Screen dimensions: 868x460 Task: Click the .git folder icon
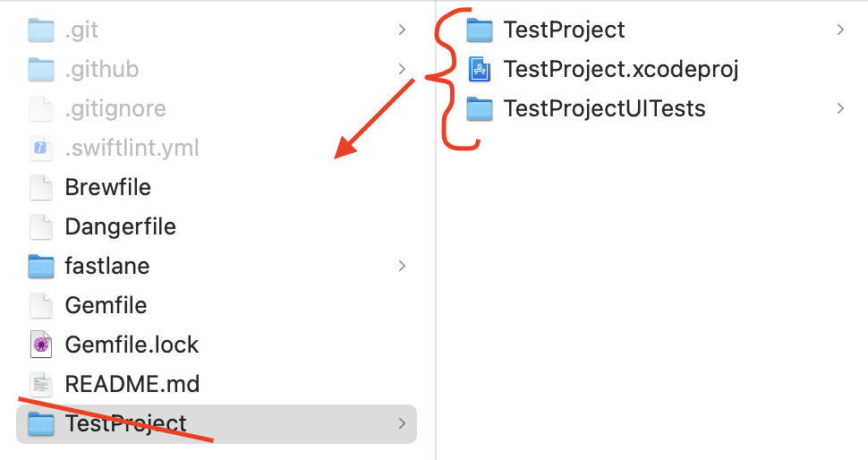[x=41, y=30]
